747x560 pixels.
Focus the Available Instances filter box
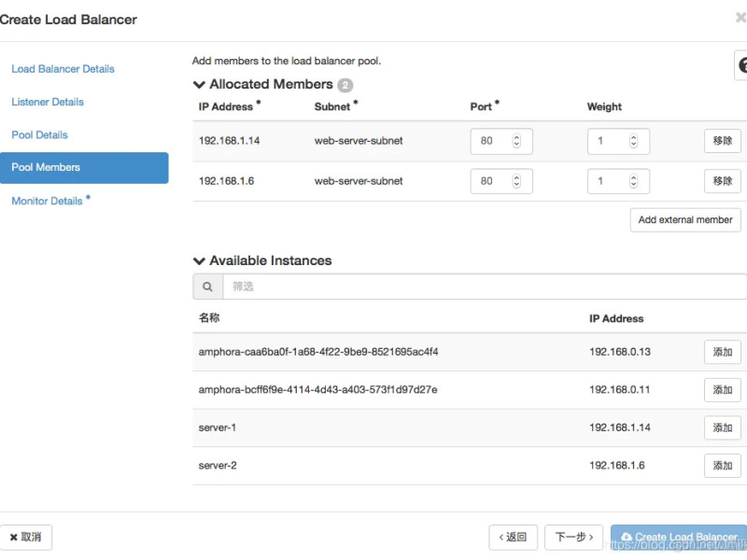(484, 287)
